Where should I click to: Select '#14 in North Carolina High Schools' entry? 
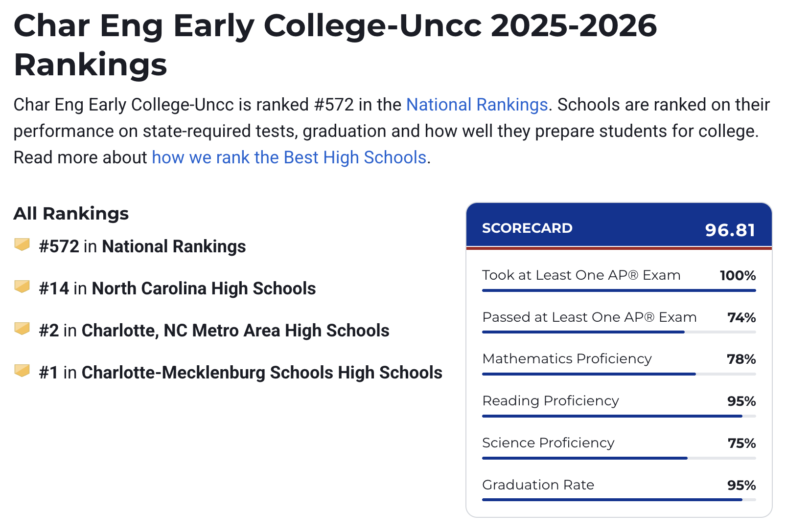point(177,288)
